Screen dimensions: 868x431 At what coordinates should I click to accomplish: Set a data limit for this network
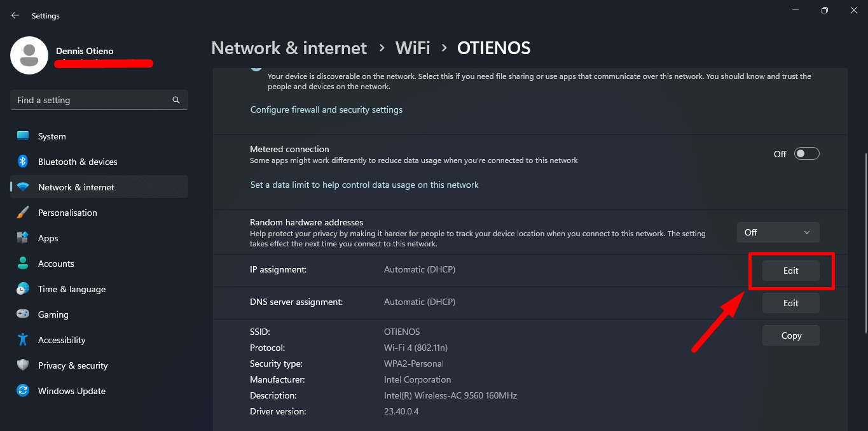click(x=364, y=184)
